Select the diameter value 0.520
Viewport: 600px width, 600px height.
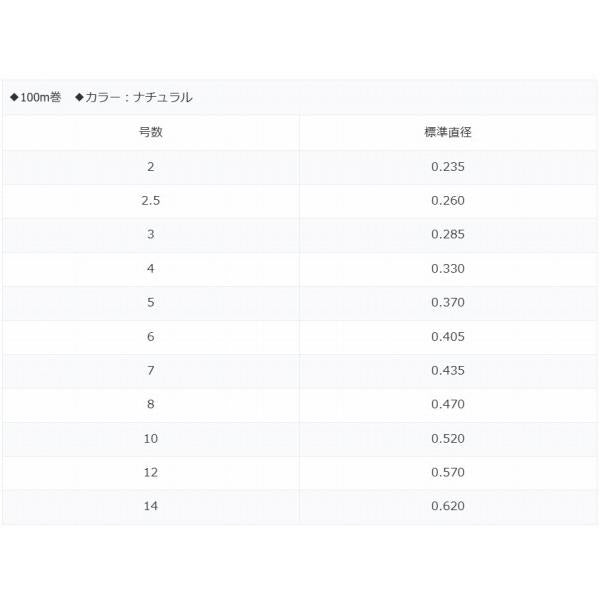point(448,438)
